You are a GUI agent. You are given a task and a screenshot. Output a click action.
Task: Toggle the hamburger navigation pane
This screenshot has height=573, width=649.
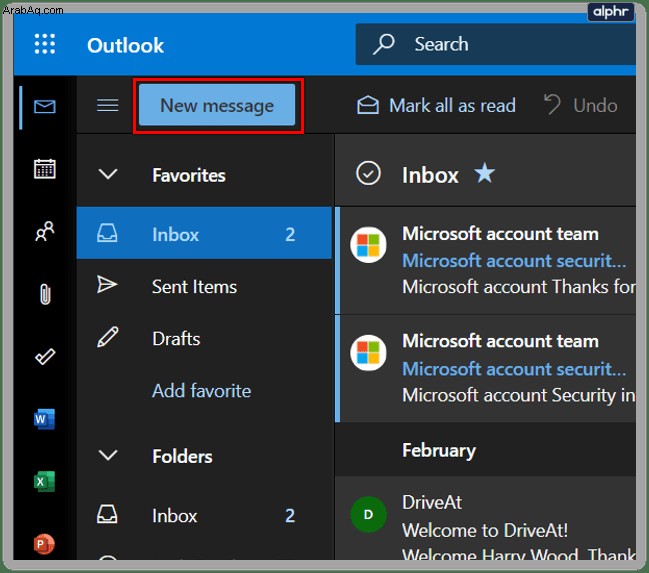pyautogui.click(x=108, y=105)
